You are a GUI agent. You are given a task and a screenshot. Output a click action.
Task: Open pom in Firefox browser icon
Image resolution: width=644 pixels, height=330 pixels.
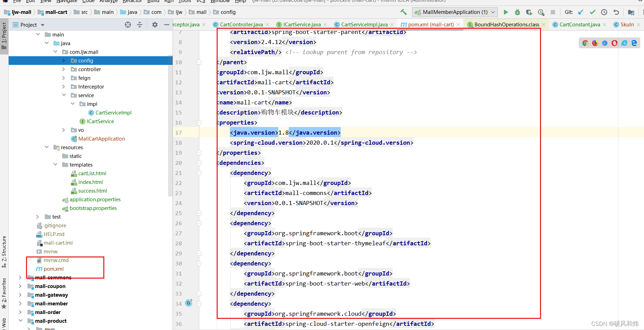click(595, 43)
